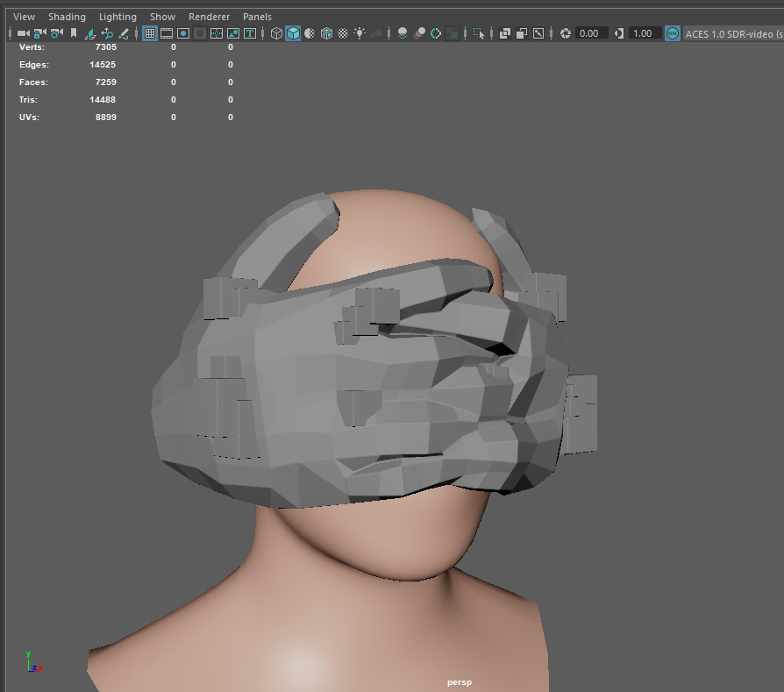Image resolution: width=784 pixels, height=692 pixels.
Task: Toggle 2D Pan/Zoom icon
Action: [107, 33]
